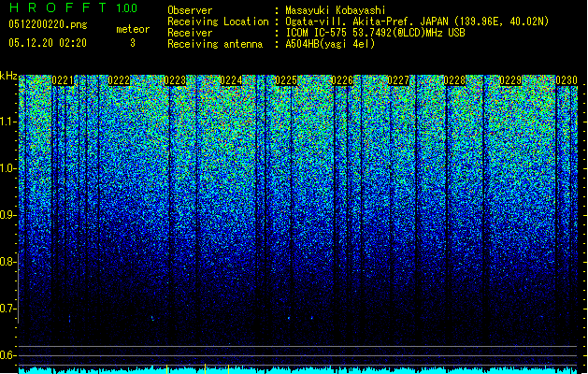Click the 0224 time marker
588x374 pixels.
coord(231,80)
